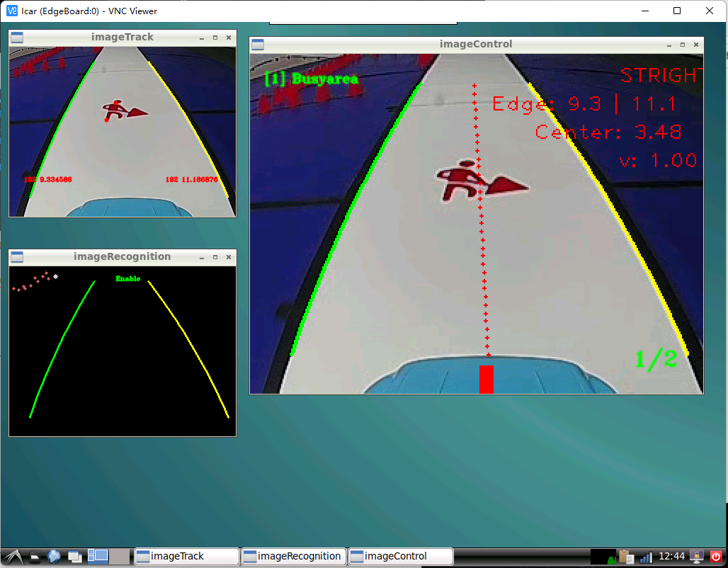The width and height of the screenshot is (728, 568).
Task: Click the lock screen icon in the tray
Action: coord(696,556)
